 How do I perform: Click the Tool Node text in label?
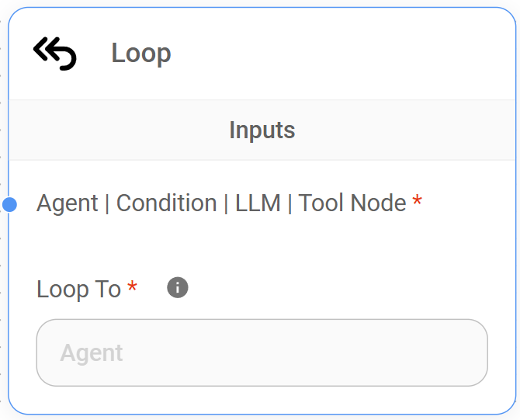pos(352,203)
